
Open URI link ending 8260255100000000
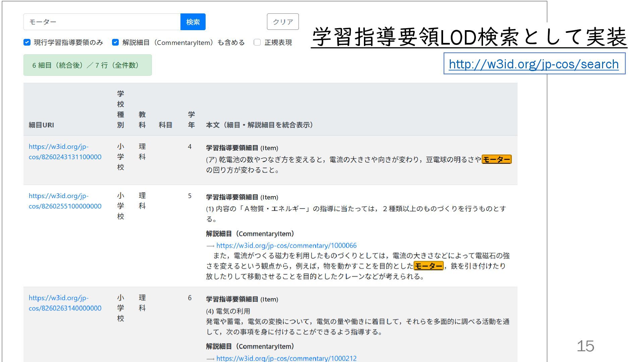pyautogui.click(x=65, y=201)
